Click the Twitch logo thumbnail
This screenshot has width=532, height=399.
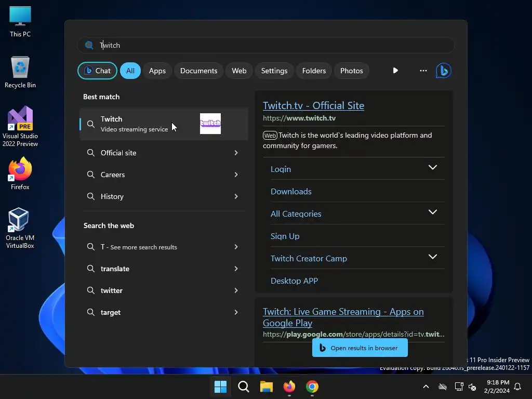pyautogui.click(x=210, y=124)
